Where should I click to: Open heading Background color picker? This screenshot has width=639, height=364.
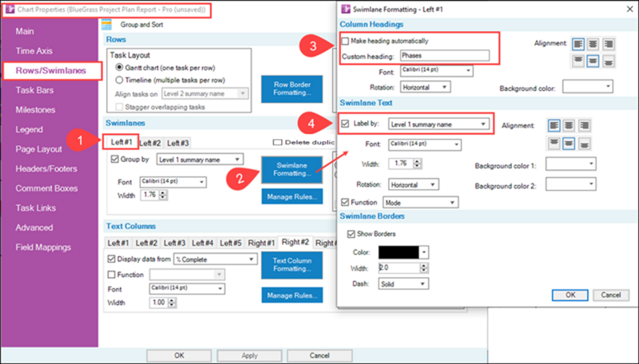click(x=588, y=86)
